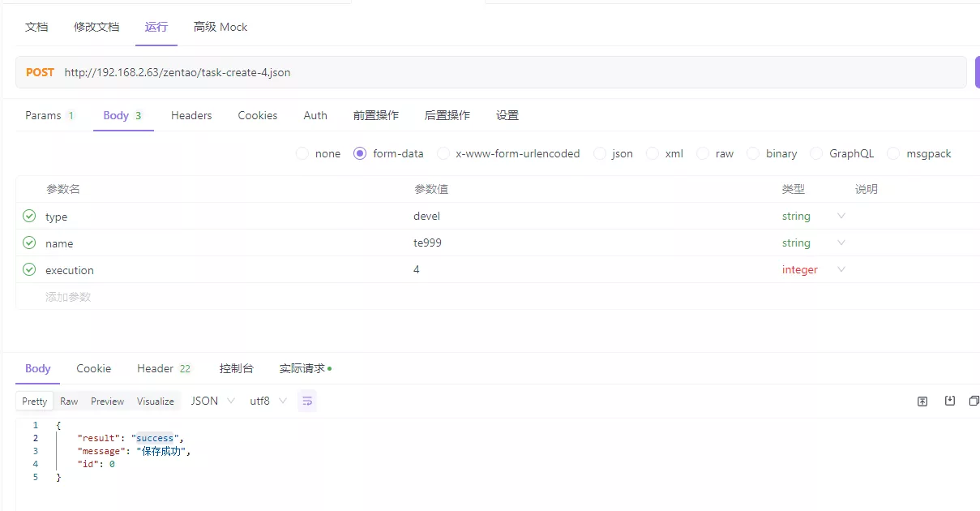
Task: Switch to the 修改文档 tab
Action: pyautogui.click(x=96, y=27)
